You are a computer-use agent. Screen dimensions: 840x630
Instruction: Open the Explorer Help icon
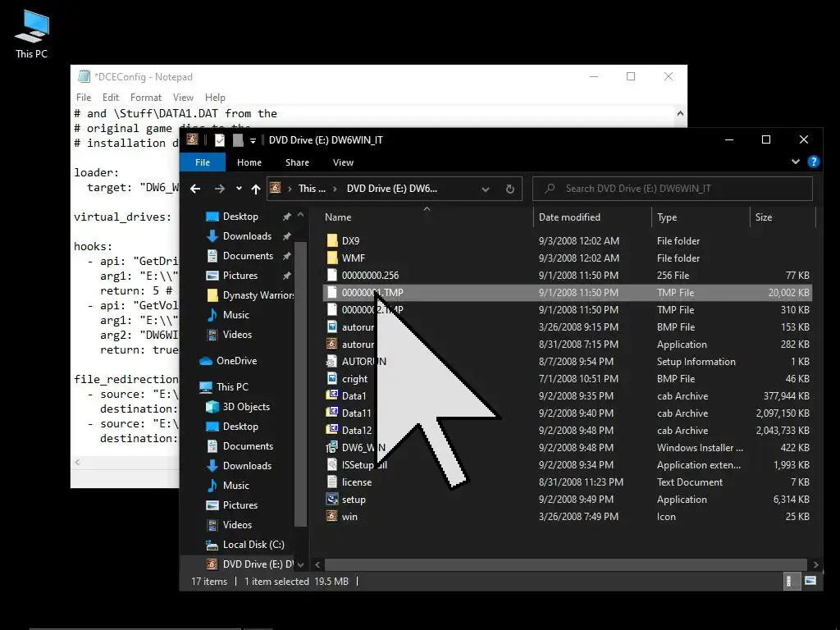tap(813, 162)
